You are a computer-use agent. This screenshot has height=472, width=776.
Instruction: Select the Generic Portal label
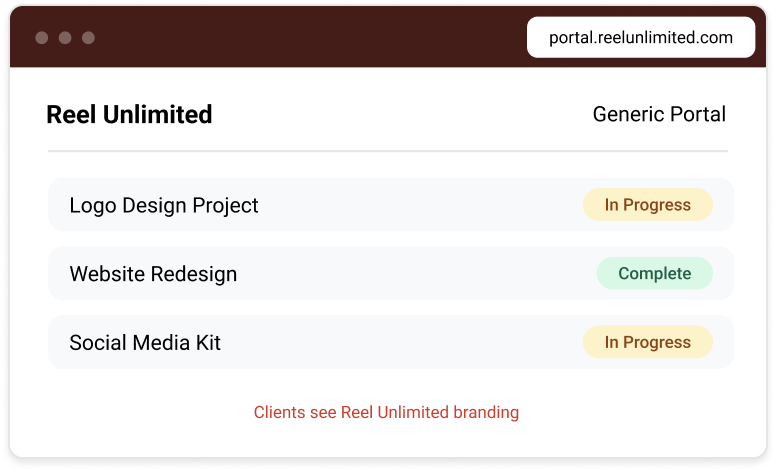pos(659,114)
